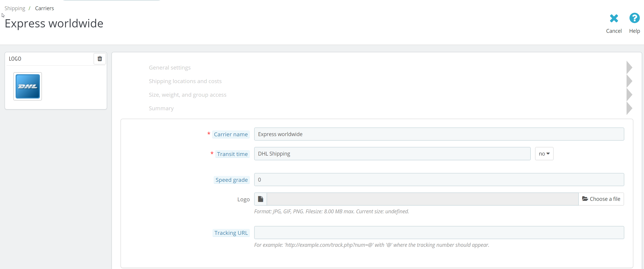Image resolution: width=644 pixels, height=269 pixels.
Task: Delete the logo using the trash icon
Action: (x=99, y=59)
